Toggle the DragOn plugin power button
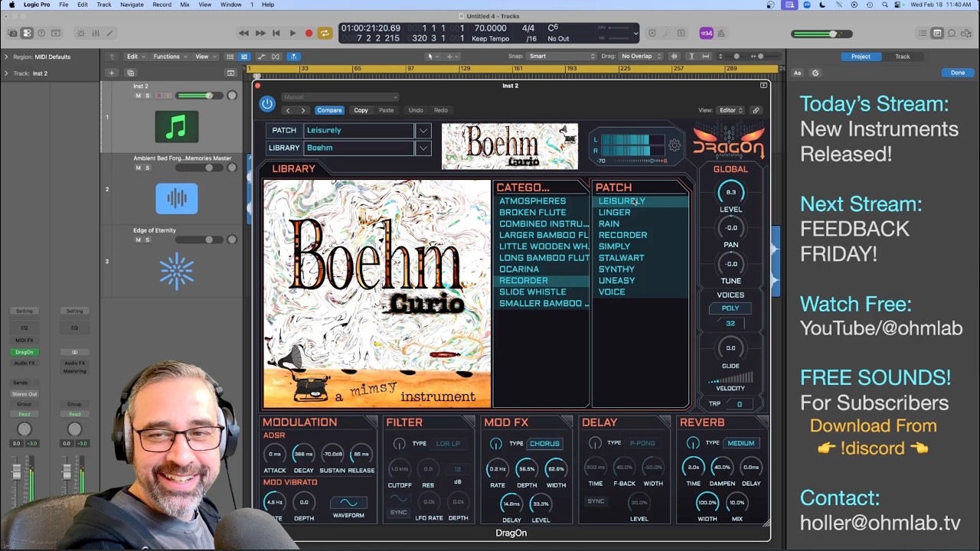This screenshot has width=980, height=551. tap(267, 104)
